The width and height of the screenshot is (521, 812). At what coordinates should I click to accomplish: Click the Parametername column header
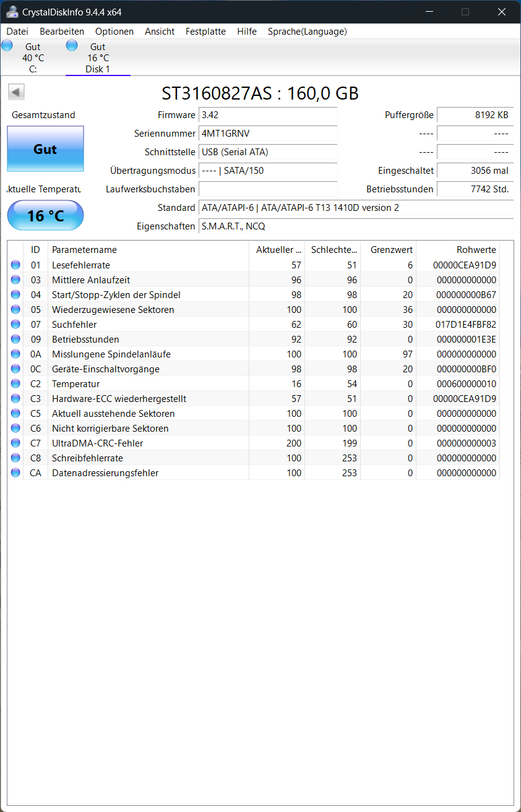[148, 250]
